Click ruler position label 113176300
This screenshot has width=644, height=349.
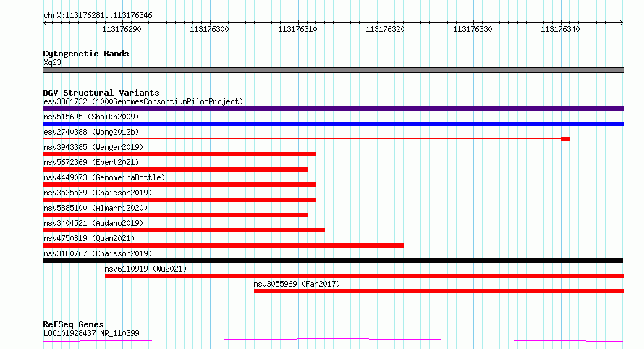209,29
